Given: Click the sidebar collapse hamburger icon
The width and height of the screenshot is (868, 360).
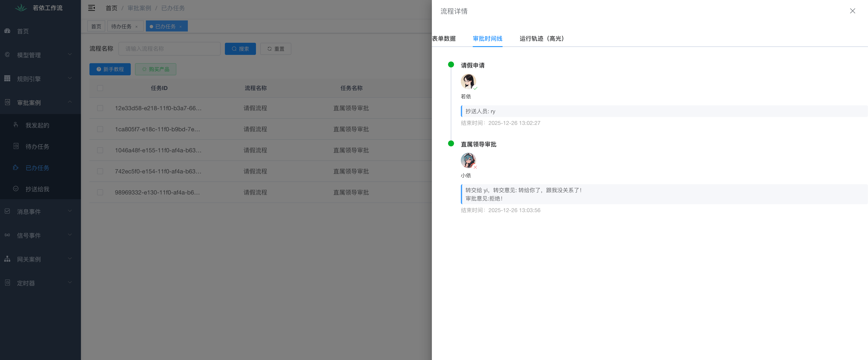Looking at the screenshot, I should pyautogui.click(x=91, y=8).
